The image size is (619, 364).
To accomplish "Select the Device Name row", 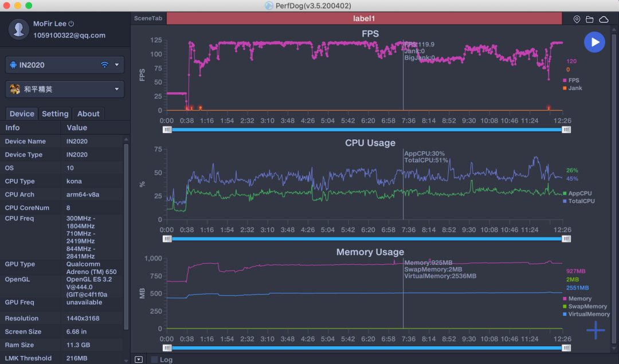I will [62, 142].
